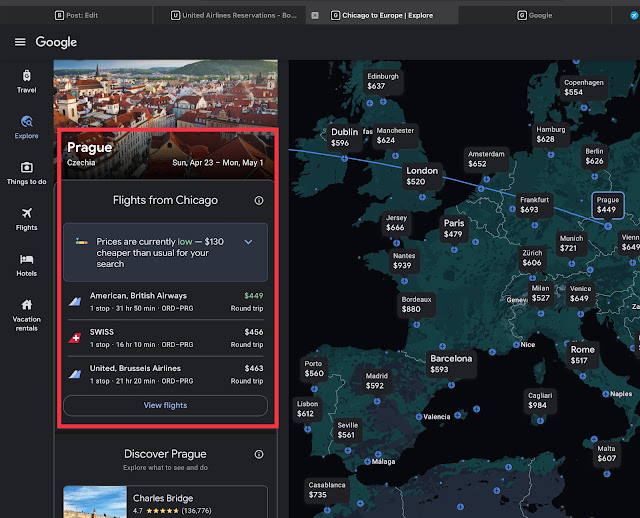Select Copenhagen $554 on the map
Screen dimensions: 640x518
pyautogui.click(x=583, y=87)
